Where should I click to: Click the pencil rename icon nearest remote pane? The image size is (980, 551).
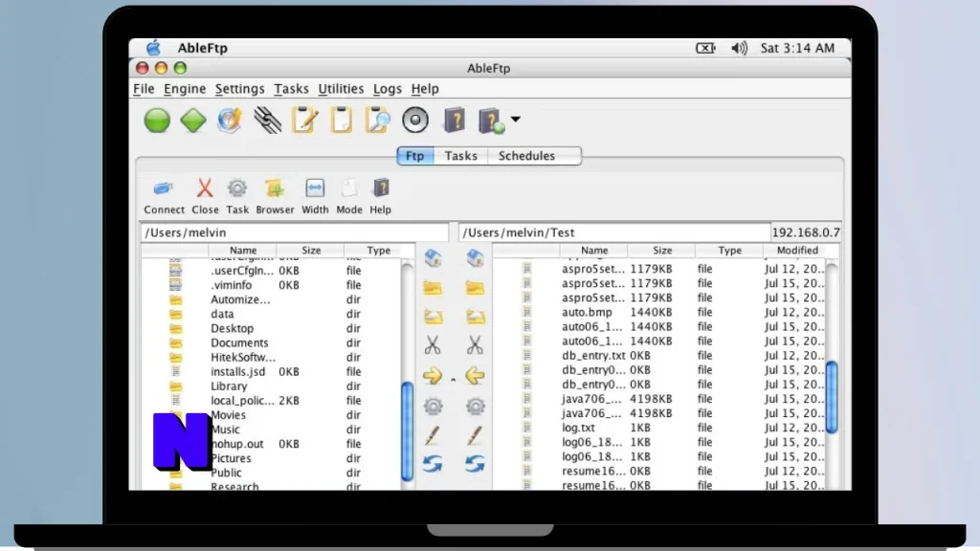pyautogui.click(x=475, y=435)
